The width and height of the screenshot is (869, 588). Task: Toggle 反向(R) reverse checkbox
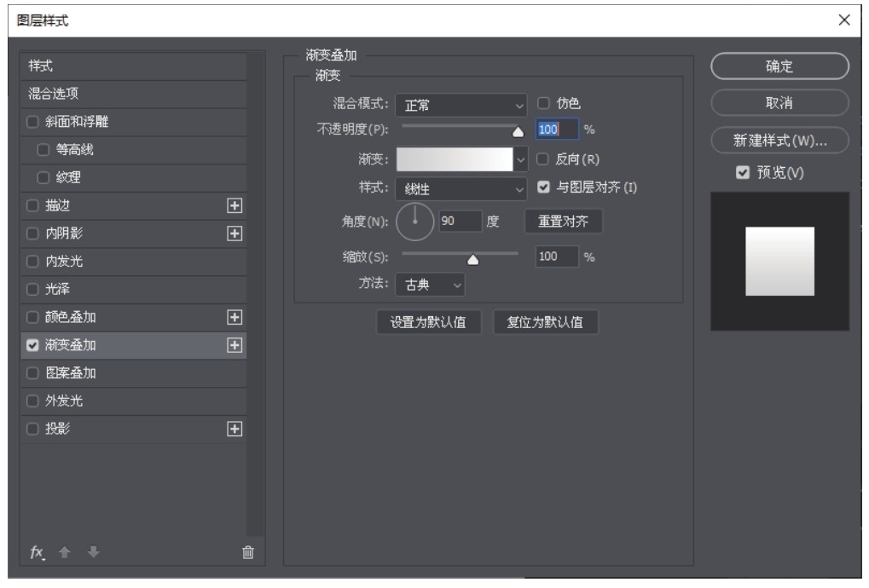tap(543, 159)
